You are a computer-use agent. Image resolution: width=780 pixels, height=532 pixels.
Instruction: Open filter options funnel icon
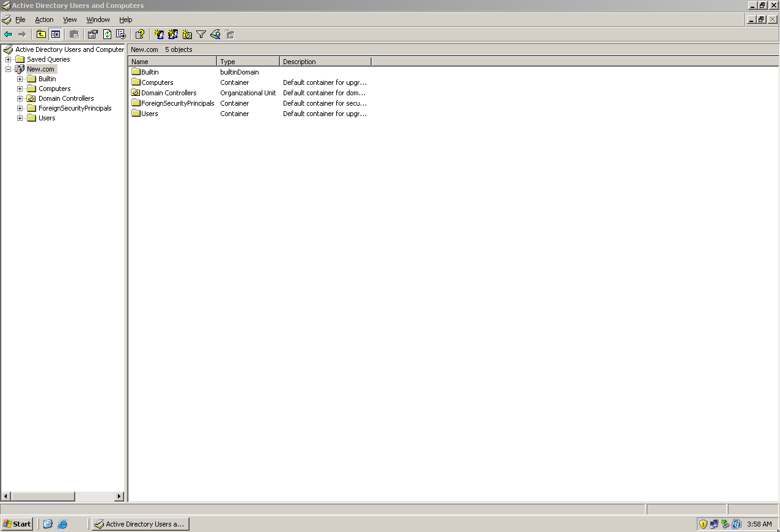tap(201, 34)
